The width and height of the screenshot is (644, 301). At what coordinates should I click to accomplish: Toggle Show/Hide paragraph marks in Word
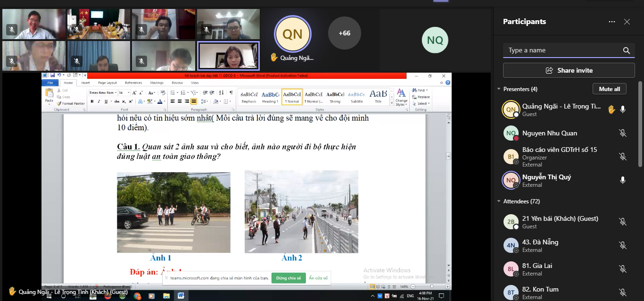click(x=231, y=93)
